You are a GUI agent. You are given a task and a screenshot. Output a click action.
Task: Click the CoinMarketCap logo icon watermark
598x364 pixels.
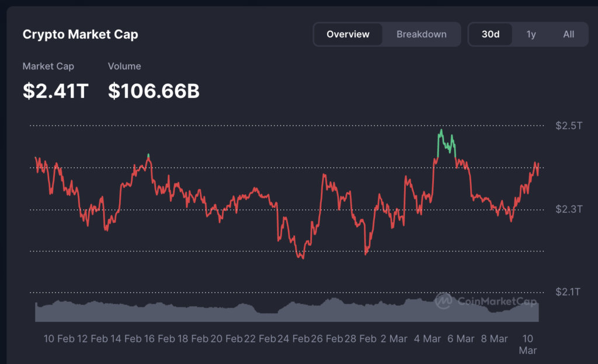443,301
